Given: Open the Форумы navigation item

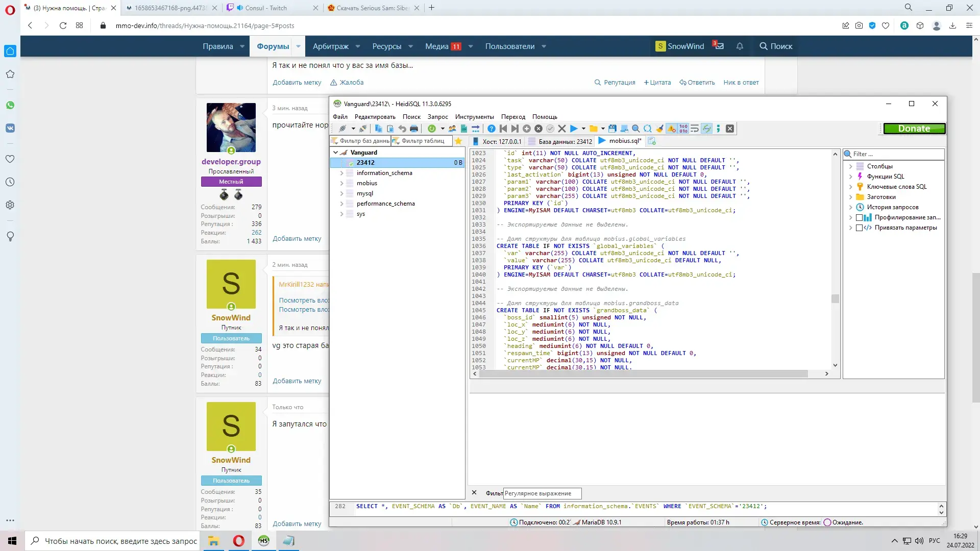Looking at the screenshot, I should tap(273, 46).
